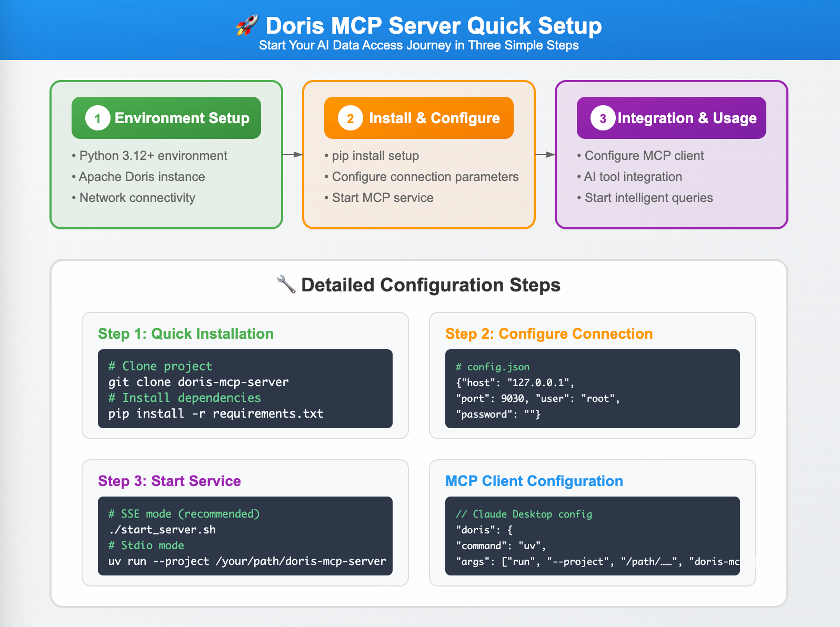
Task: Click the "doris": { code line
Action: tap(484, 530)
